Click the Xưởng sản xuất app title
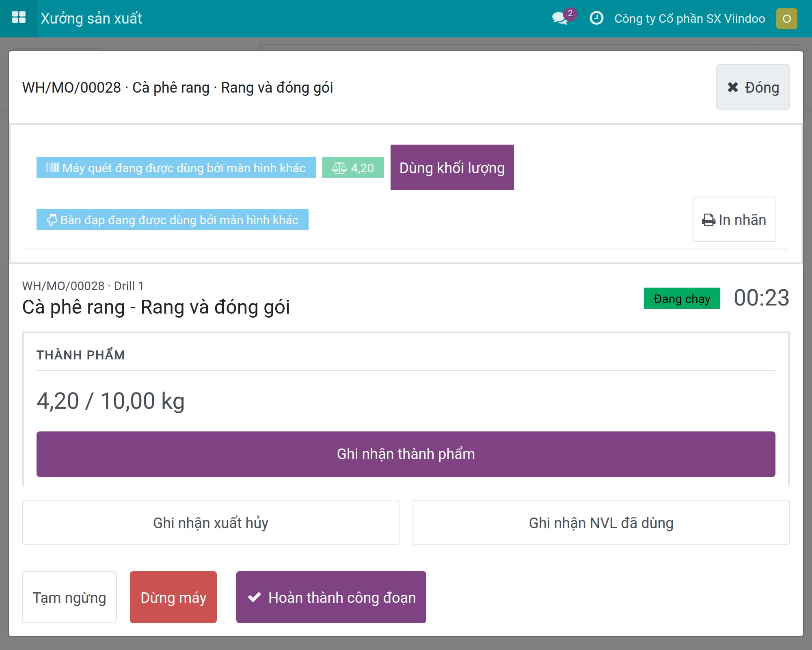The image size is (812, 650). [91, 19]
